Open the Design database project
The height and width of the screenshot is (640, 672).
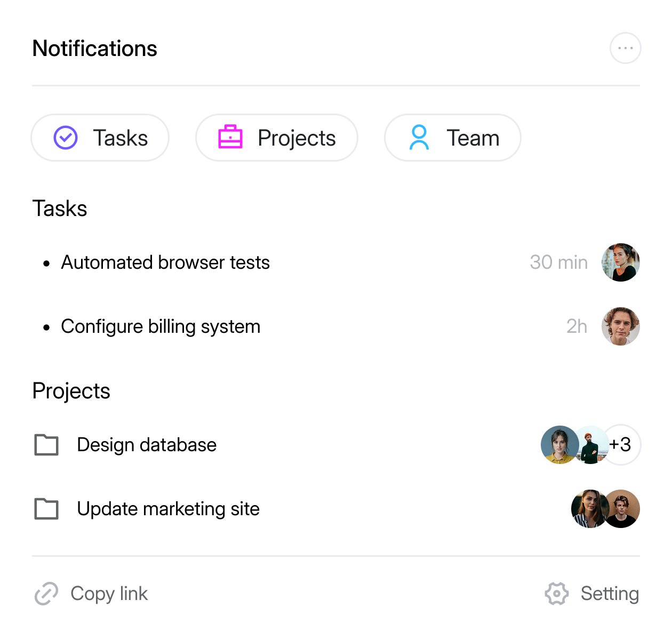[147, 445]
